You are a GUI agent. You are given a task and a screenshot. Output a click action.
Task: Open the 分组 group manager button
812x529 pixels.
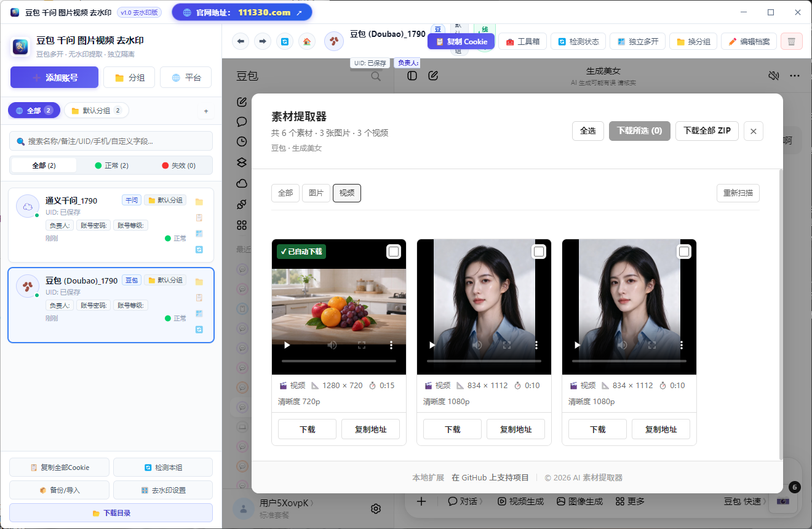(x=129, y=78)
